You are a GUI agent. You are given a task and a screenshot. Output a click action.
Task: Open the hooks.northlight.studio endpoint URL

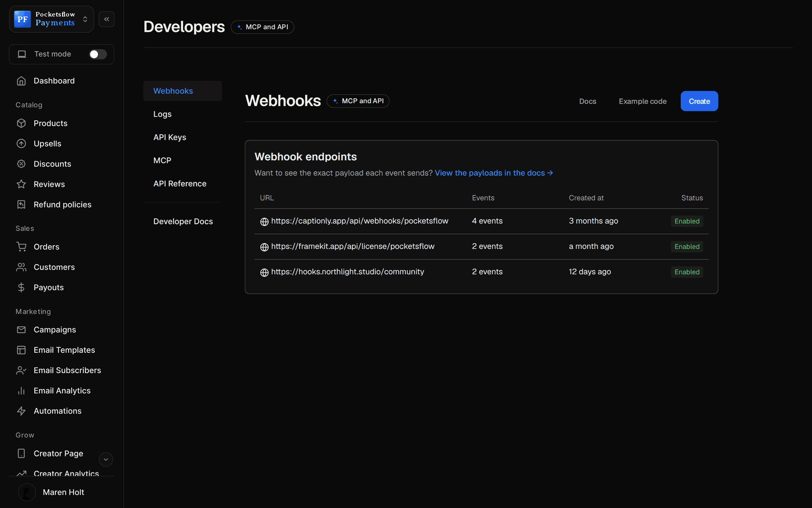(348, 272)
